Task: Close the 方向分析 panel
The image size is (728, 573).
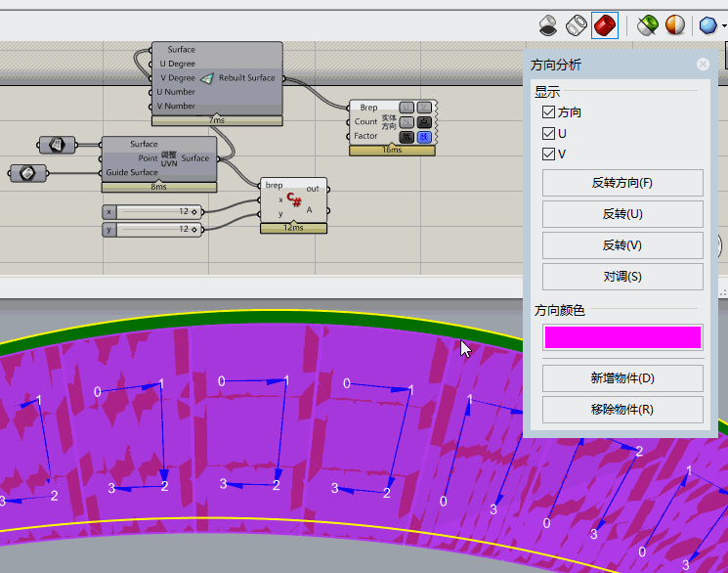Action: point(703,65)
